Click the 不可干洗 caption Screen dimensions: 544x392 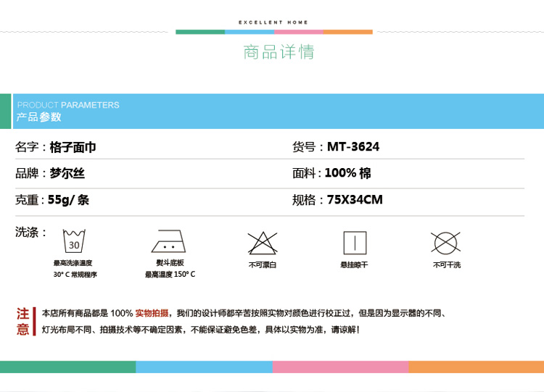(447, 264)
